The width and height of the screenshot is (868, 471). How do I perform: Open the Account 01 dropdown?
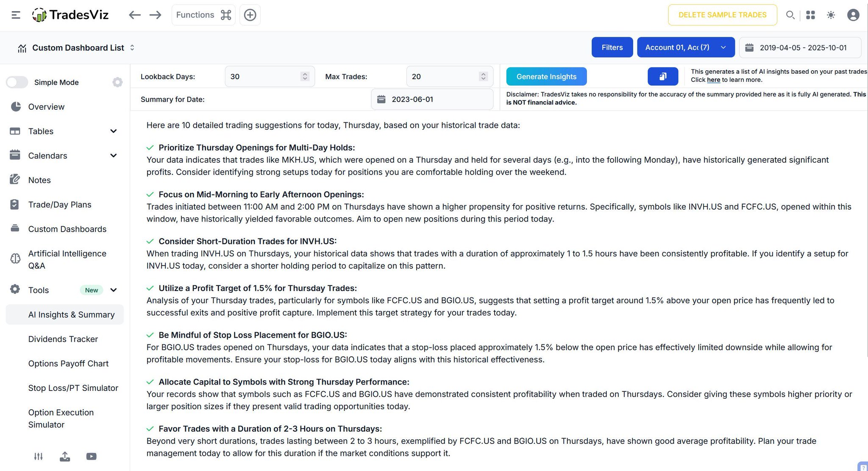(685, 47)
